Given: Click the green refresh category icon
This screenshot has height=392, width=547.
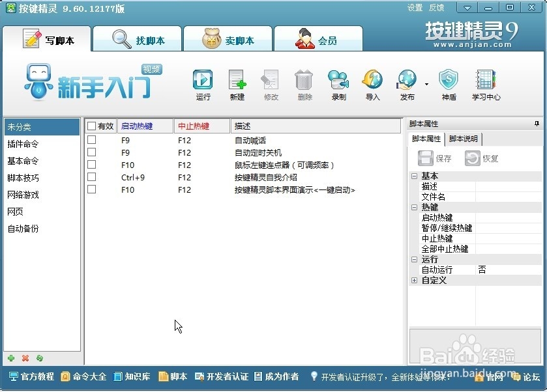Looking at the screenshot, I should 39,358.
